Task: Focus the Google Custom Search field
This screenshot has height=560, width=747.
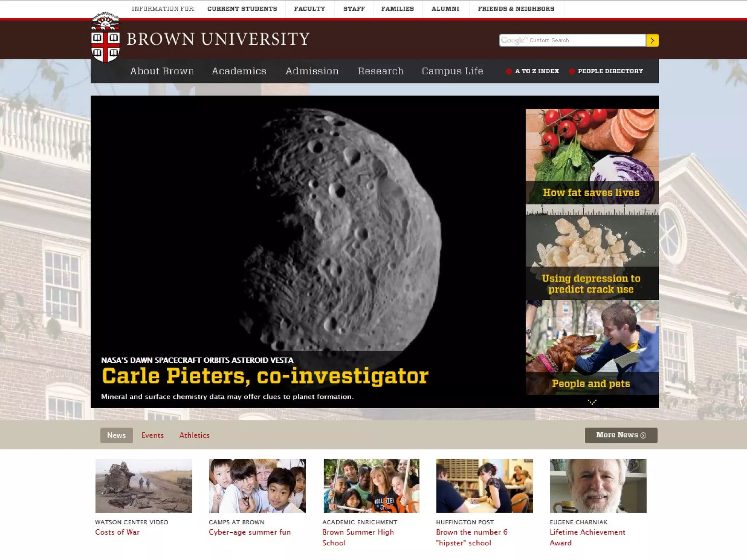Action: [x=572, y=40]
